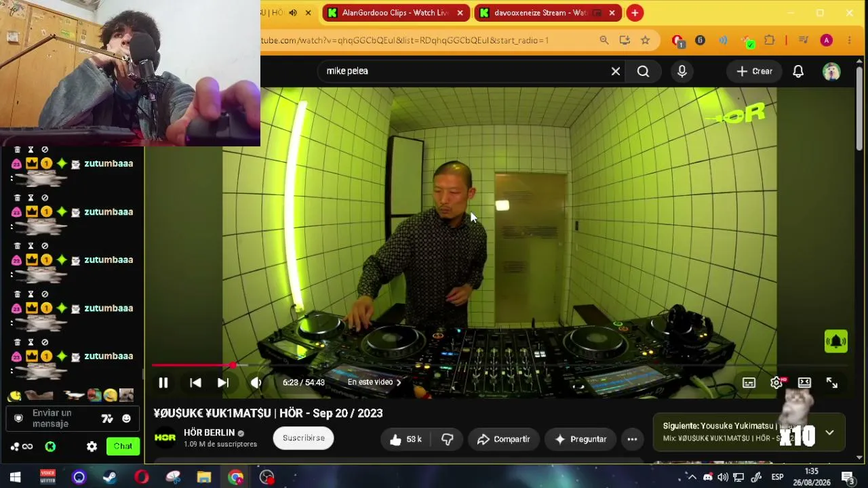Open the system volume tray icon

pos(723,477)
